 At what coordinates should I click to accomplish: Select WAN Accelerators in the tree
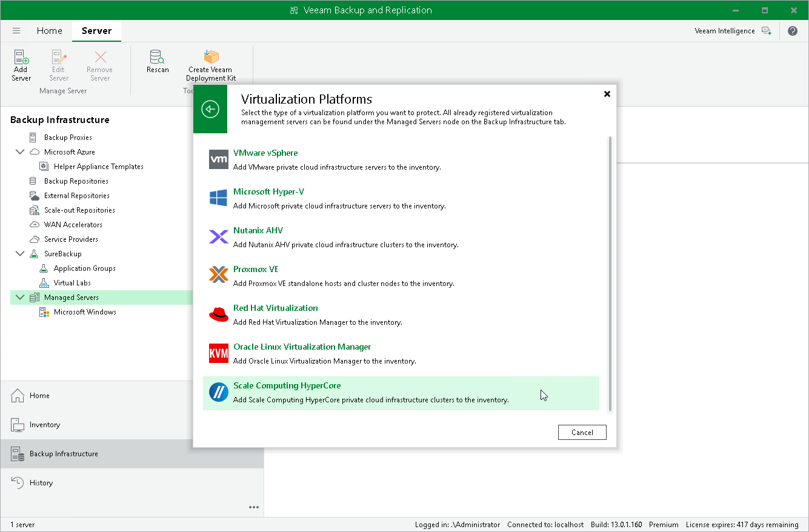73,225
